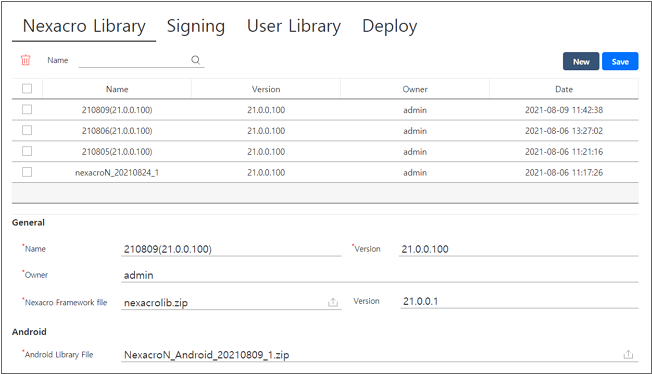The height and width of the screenshot is (374, 652).
Task: Select the Nexacro Library tab
Action: coord(84,26)
